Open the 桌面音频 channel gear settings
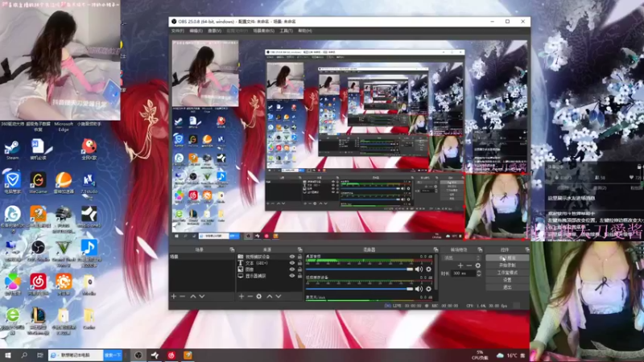The image size is (644, 362). (x=429, y=269)
